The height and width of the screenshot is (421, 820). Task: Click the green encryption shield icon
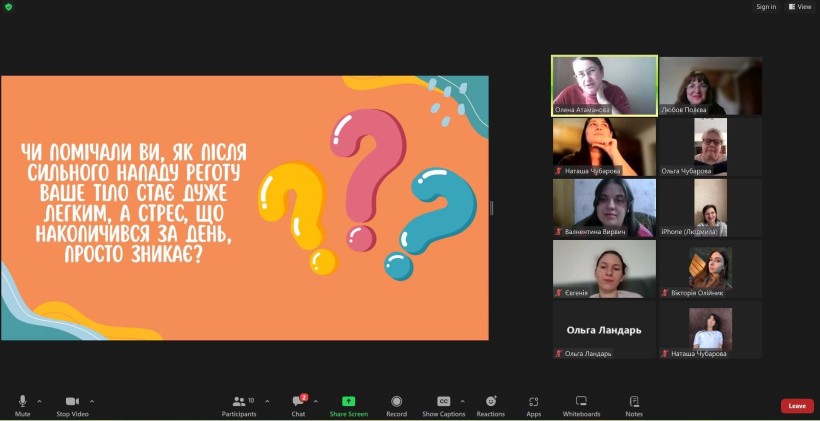point(8,7)
